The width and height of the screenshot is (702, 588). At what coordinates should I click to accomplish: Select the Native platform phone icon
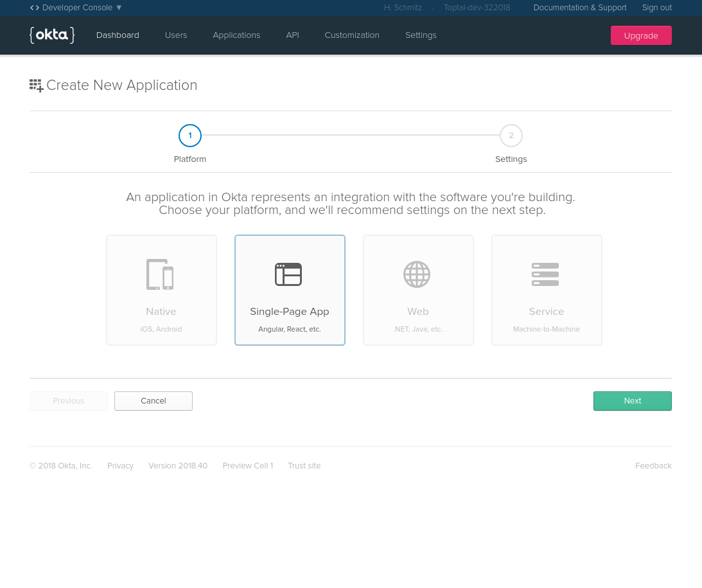pyautogui.click(x=160, y=274)
